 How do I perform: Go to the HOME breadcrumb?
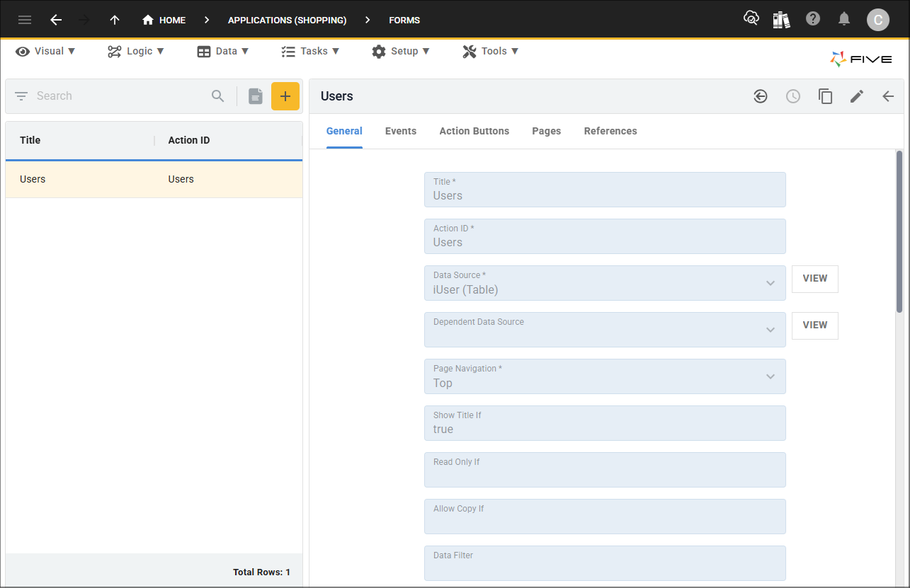tap(164, 20)
